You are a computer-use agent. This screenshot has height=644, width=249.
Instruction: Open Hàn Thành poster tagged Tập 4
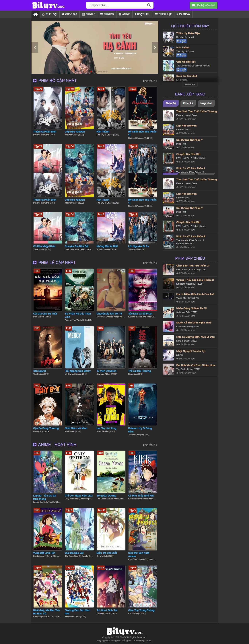point(111,108)
